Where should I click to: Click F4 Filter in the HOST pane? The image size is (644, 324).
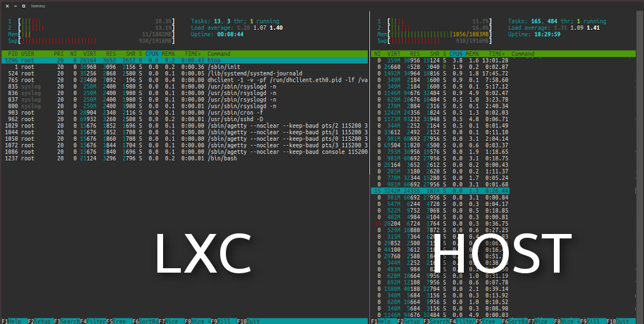coord(463,321)
